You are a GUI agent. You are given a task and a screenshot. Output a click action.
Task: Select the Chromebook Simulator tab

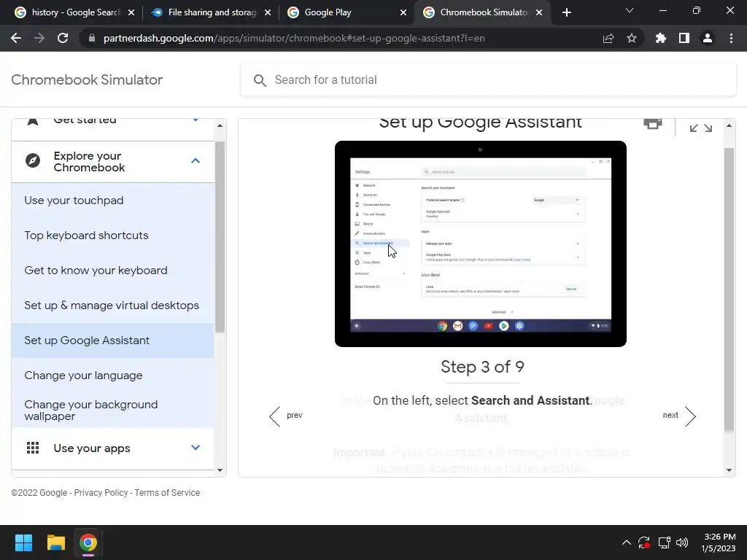click(x=483, y=12)
